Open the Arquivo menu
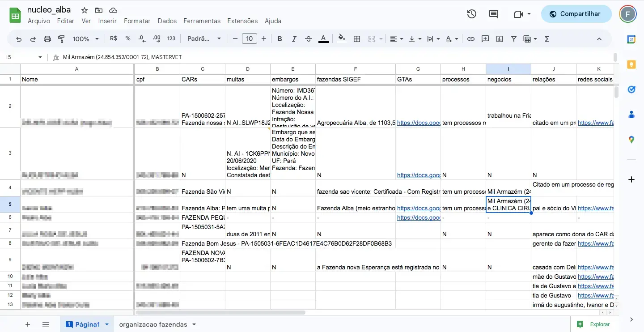This screenshot has height=332, width=644. click(39, 21)
